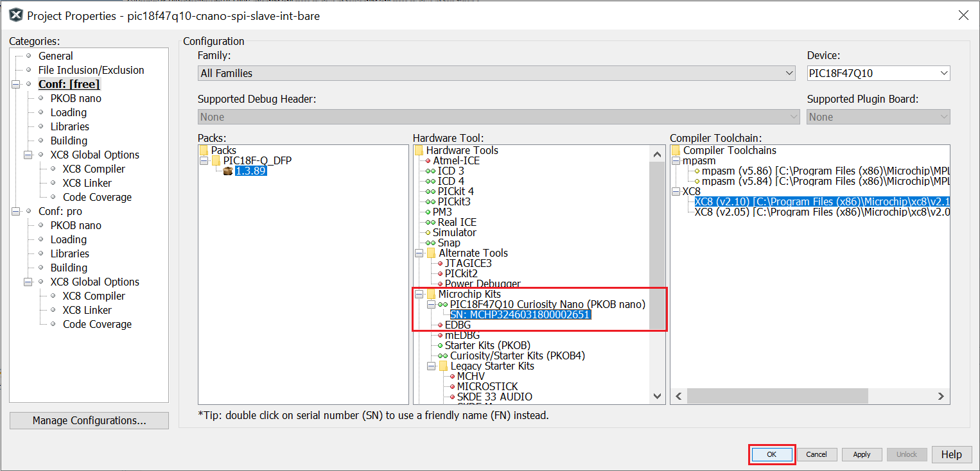Collapse the Conf: [free] tree node

click(15, 84)
